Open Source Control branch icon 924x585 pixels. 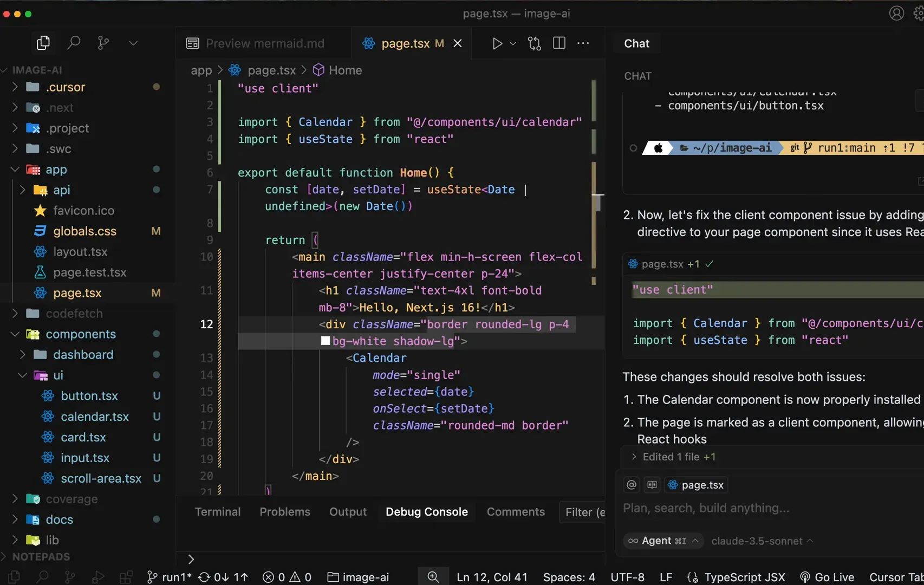pyautogui.click(x=103, y=43)
